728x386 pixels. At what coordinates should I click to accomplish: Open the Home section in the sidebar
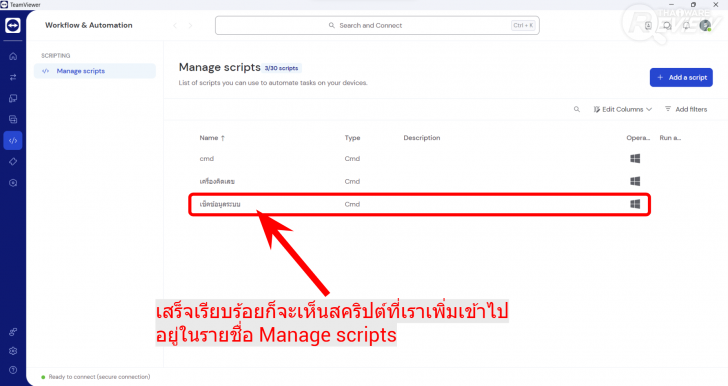13,56
